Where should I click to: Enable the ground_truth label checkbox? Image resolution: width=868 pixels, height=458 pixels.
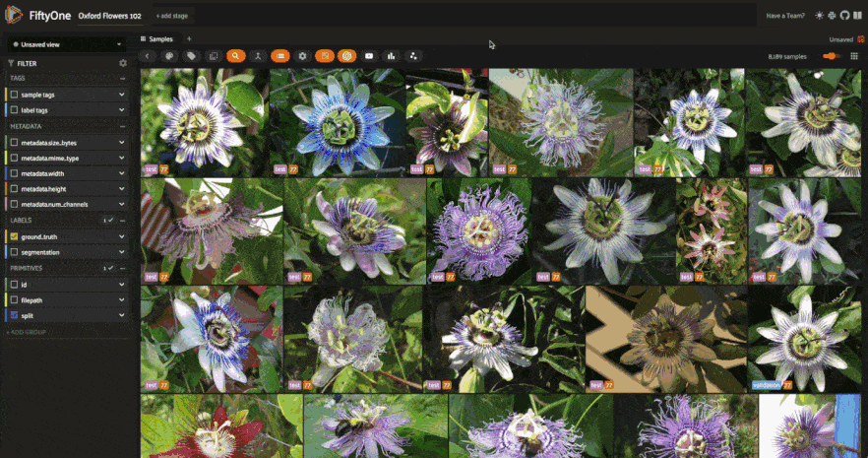coord(15,237)
